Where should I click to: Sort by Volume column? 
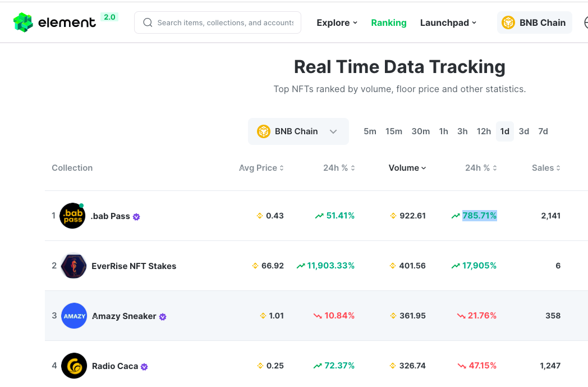407,168
